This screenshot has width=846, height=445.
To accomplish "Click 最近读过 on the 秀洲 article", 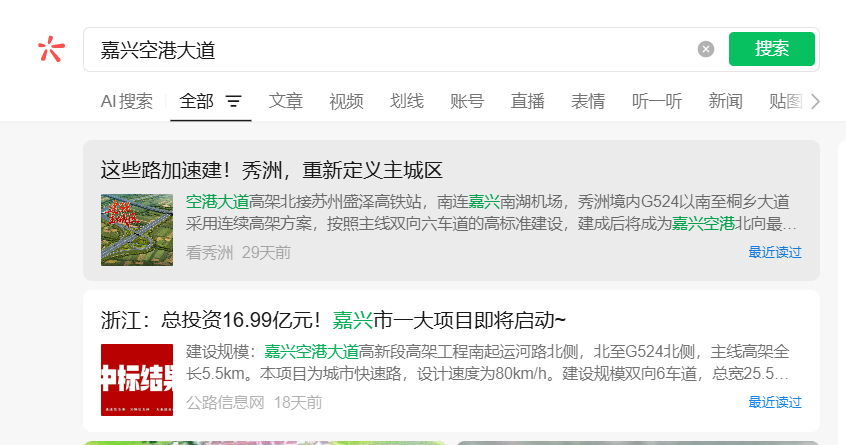I will (775, 252).
